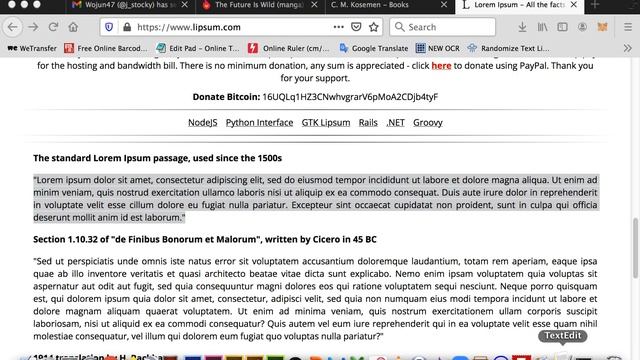Bookmark this page with star icon
This screenshot has height=360, width=640.
373,27
